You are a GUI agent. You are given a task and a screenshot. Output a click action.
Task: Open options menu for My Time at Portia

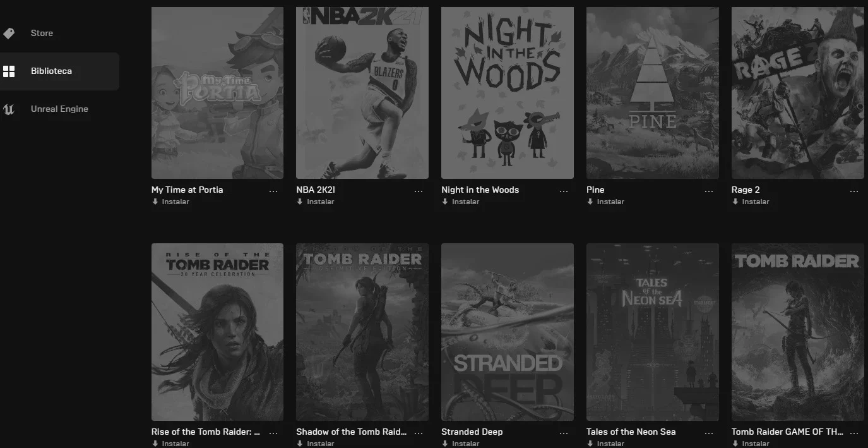[x=273, y=191]
